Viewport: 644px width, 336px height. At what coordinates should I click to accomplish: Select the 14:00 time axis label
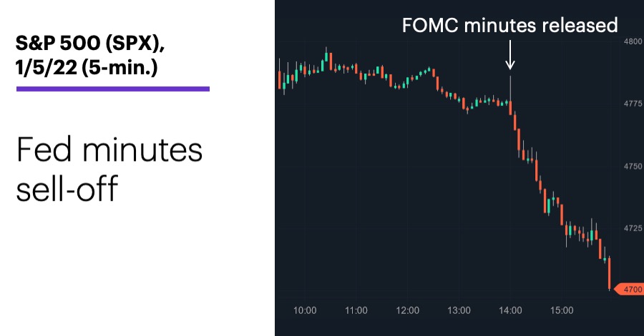(510, 310)
